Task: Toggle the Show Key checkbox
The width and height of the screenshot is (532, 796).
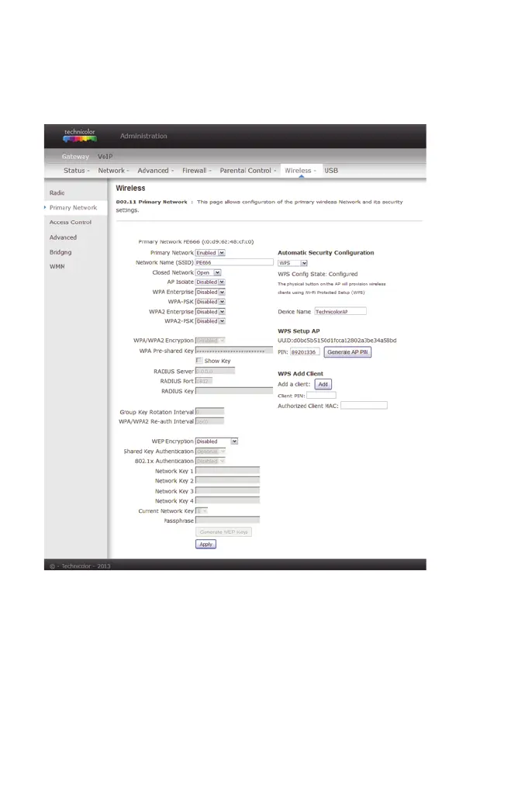Action: point(199,361)
